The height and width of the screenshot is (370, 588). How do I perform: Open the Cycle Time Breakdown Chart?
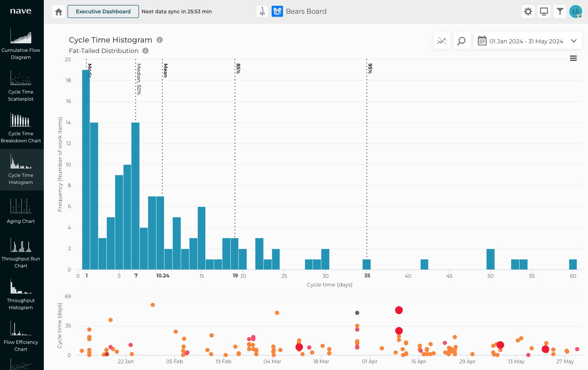pyautogui.click(x=21, y=127)
